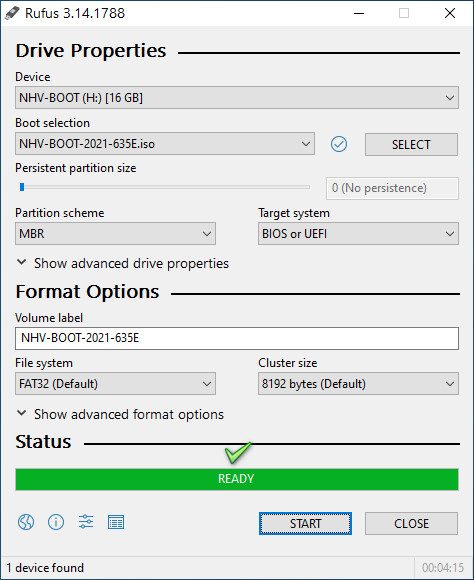Open the language selection globe icon
This screenshot has height=580, width=474.
(26, 522)
